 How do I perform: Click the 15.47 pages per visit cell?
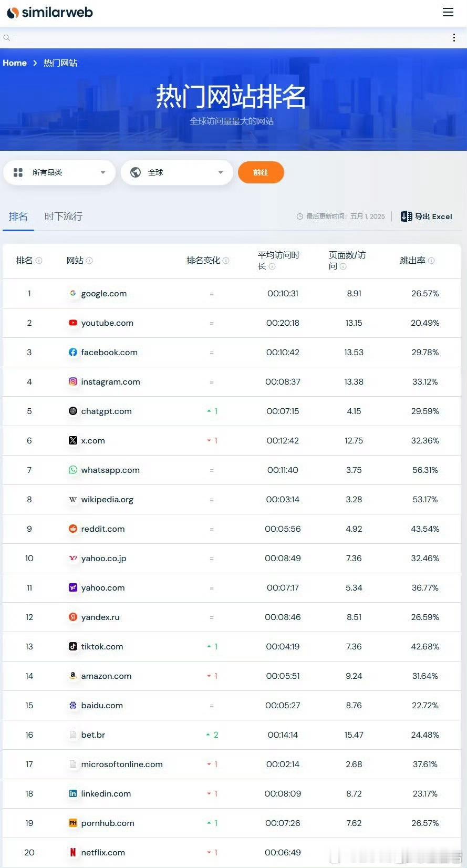coord(354,735)
